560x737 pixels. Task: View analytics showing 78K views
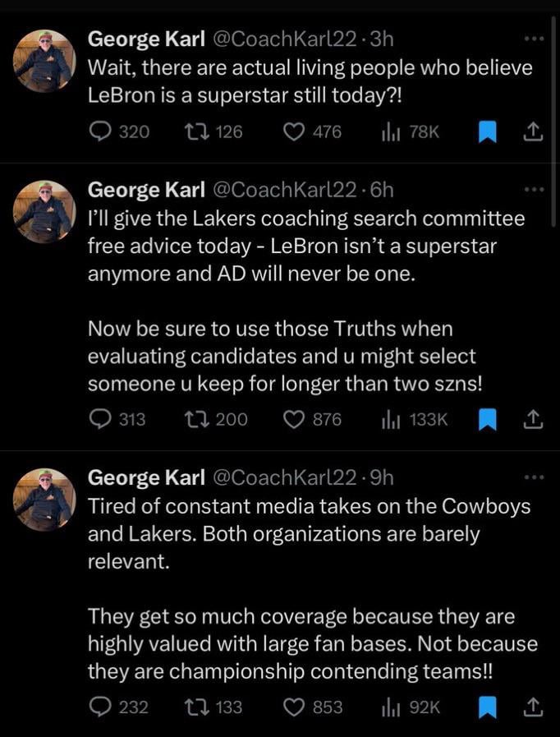point(390,131)
